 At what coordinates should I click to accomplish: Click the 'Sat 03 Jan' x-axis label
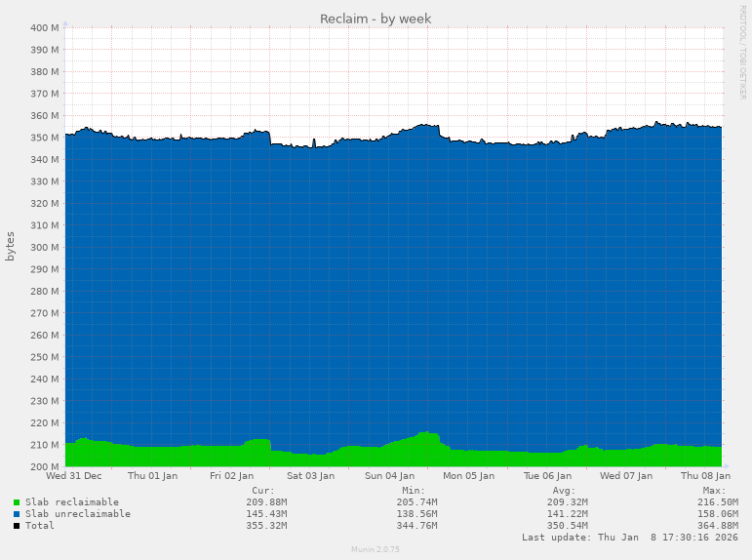click(310, 476)
